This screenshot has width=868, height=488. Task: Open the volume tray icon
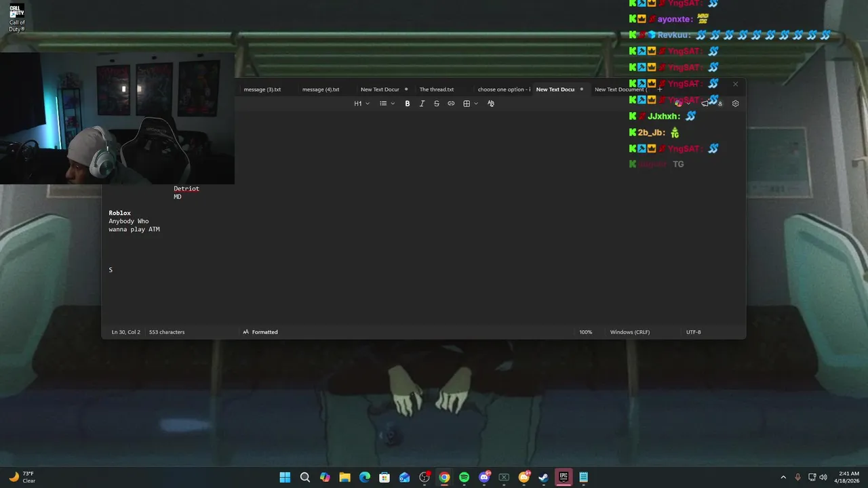823,477
